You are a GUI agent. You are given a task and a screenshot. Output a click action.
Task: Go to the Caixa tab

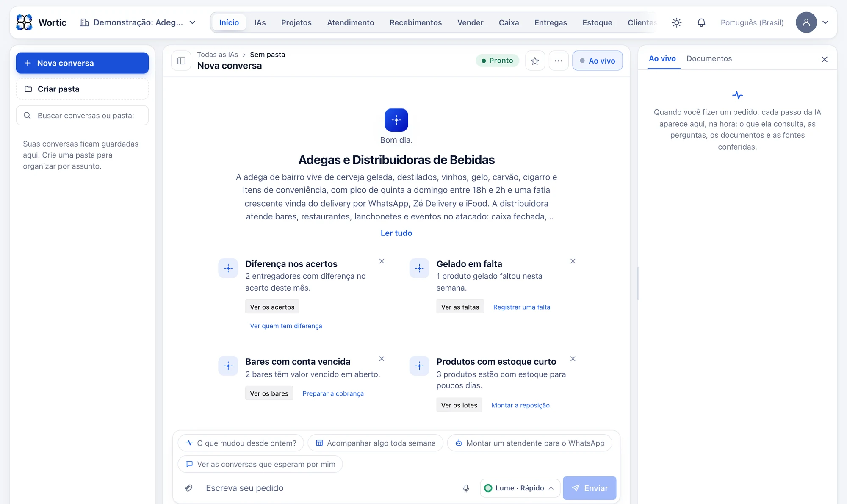click(x=509, y=22)
